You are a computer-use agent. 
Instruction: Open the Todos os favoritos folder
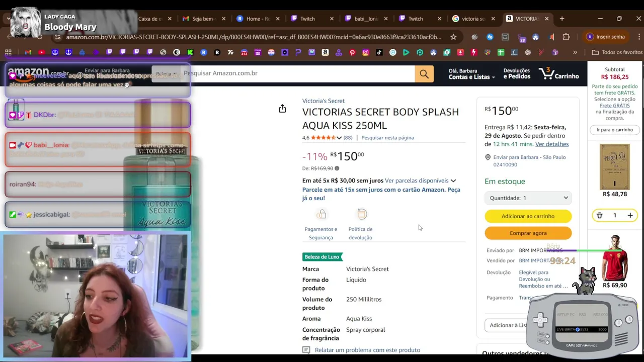point(617,52)
